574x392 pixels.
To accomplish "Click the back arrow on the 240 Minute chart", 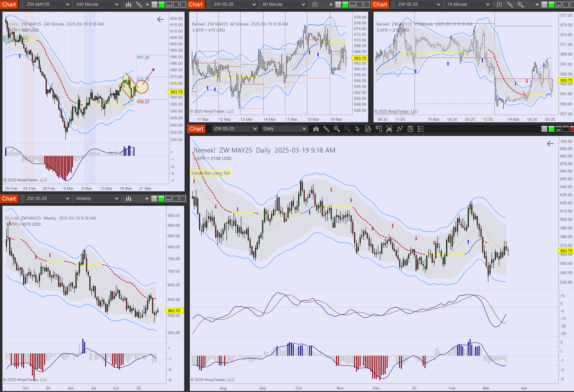I will pyautogui.click(x=160, y=20).
